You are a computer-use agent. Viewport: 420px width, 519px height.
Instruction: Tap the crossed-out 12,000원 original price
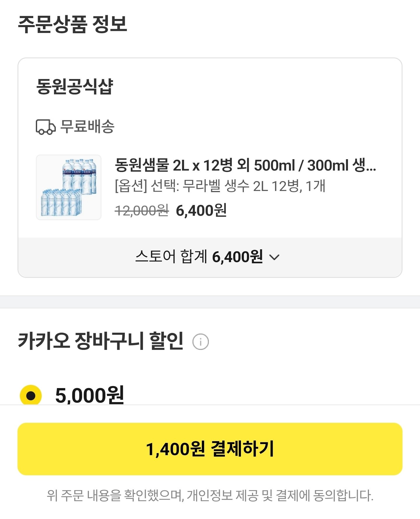pos(142,210)
